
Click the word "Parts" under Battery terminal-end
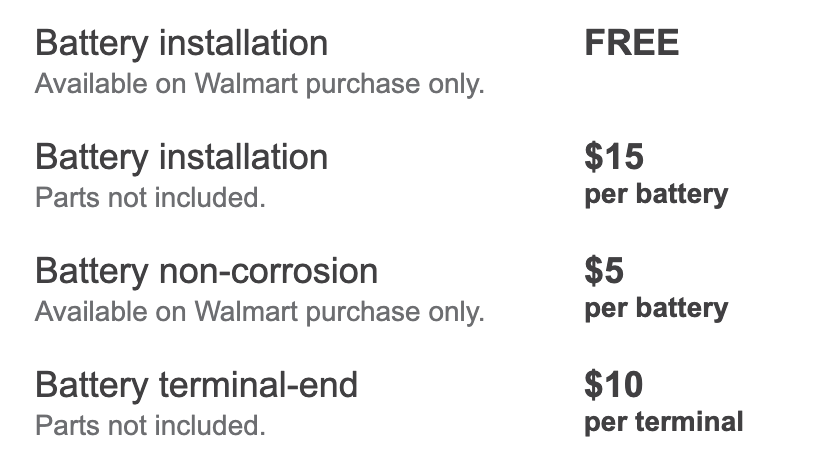[61, 426]
